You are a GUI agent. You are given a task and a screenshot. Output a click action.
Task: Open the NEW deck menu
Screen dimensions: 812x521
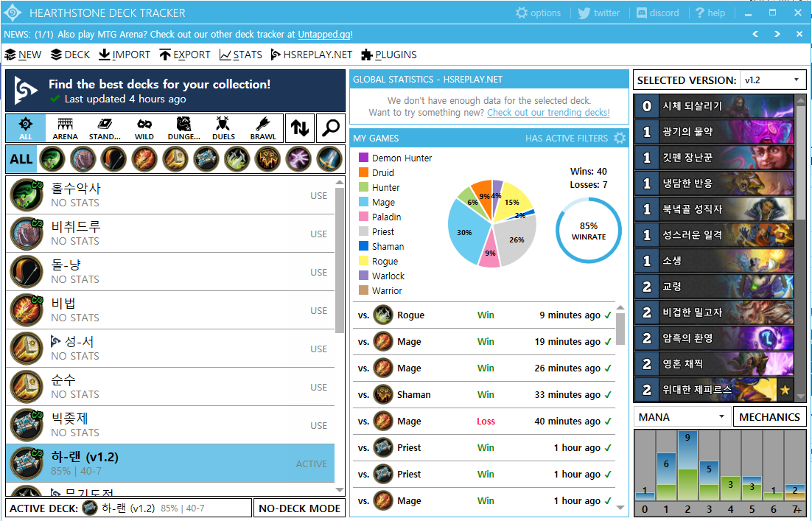point(23,55)
